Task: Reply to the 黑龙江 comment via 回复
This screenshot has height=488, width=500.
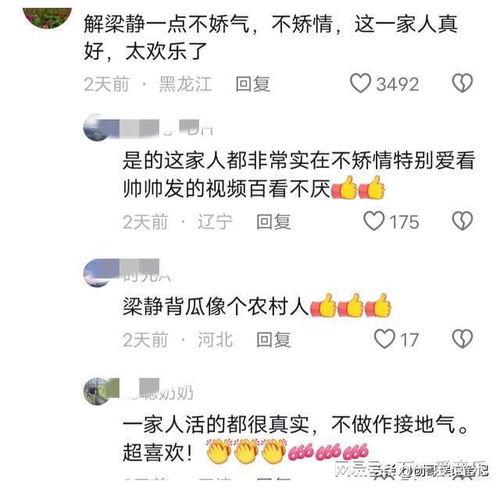Action: 252,84
